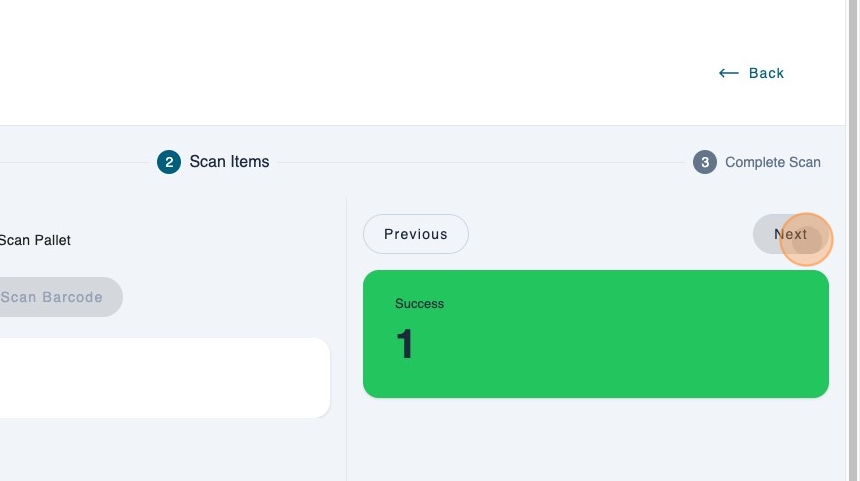Image resolution: width=860 pixels, height=481 pixels.
Task: Click the step 3 number circle
Action: [x=705, y=162]
